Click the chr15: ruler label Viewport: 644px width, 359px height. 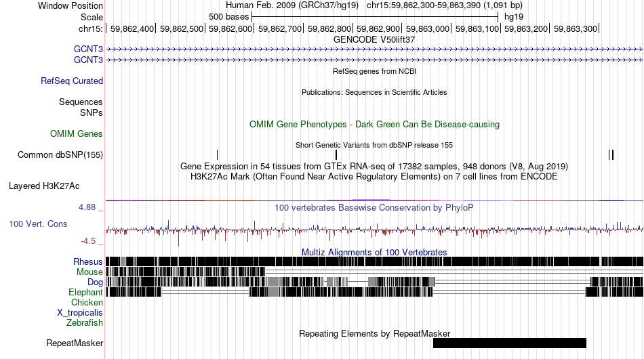pos(90,28)
